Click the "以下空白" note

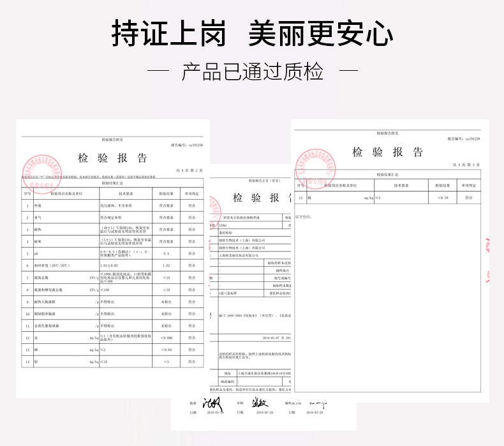pyautogui.click(x=304, y=217)
